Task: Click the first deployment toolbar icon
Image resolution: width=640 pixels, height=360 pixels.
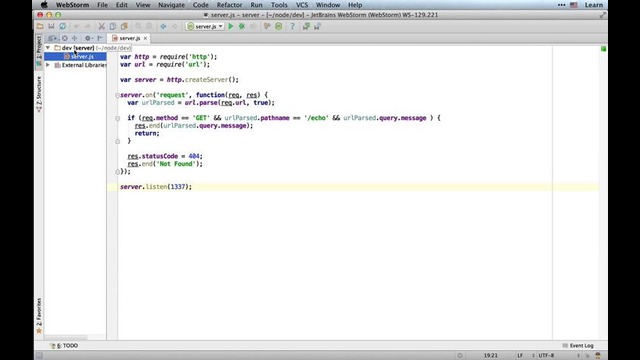Action: click(x=306, y=26)
